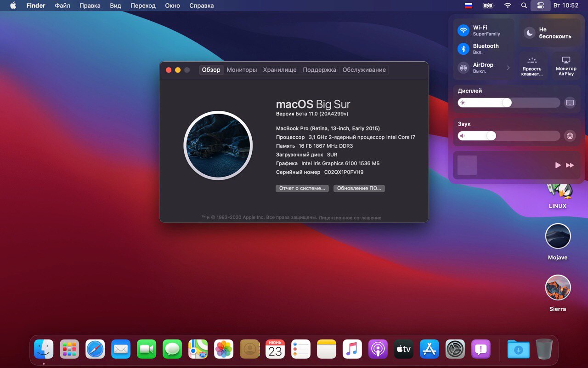Launch Safari from the dock
The image size is (588, 368).
(95, 350)
